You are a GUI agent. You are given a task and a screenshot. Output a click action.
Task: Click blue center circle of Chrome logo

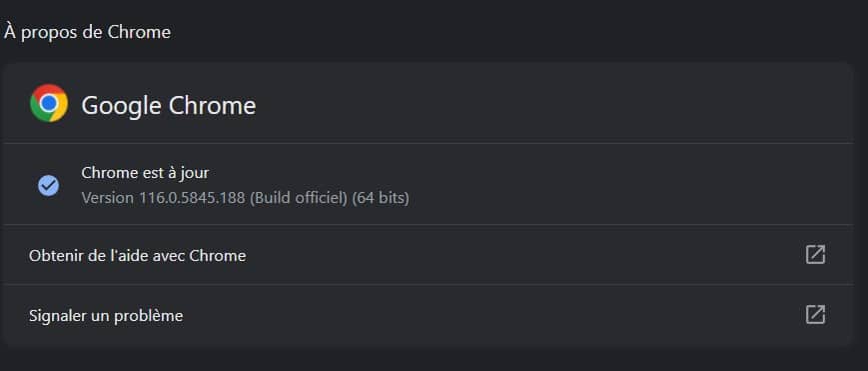pos(49,103)
